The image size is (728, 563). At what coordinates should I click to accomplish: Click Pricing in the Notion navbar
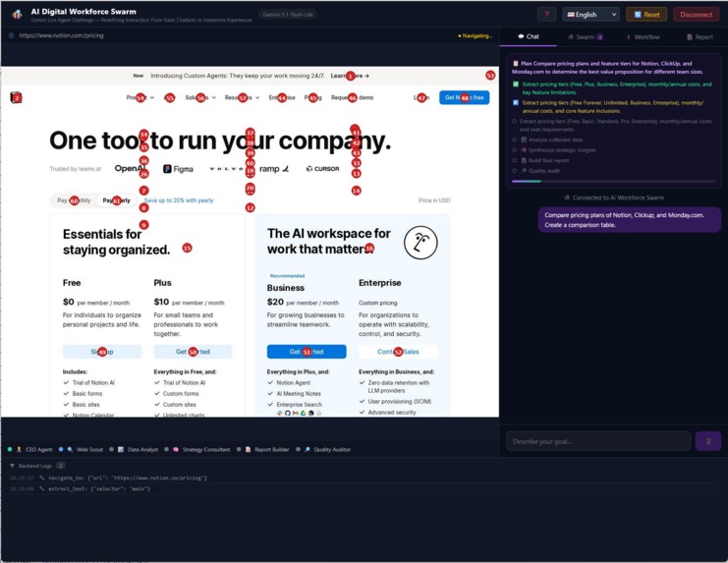tap(313, 97)
